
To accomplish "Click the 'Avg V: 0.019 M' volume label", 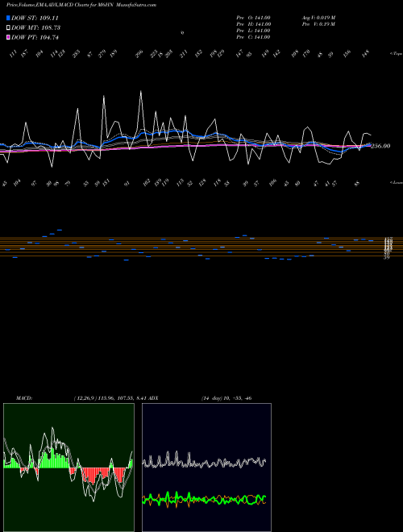I will [319, 18].
